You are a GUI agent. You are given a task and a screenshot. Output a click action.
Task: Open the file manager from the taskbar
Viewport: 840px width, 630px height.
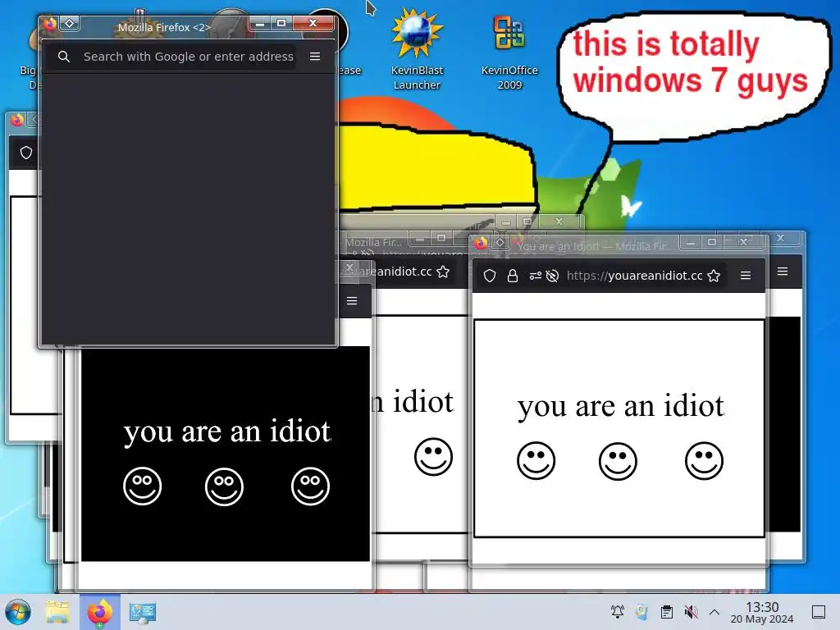click(x=57, y=612)
